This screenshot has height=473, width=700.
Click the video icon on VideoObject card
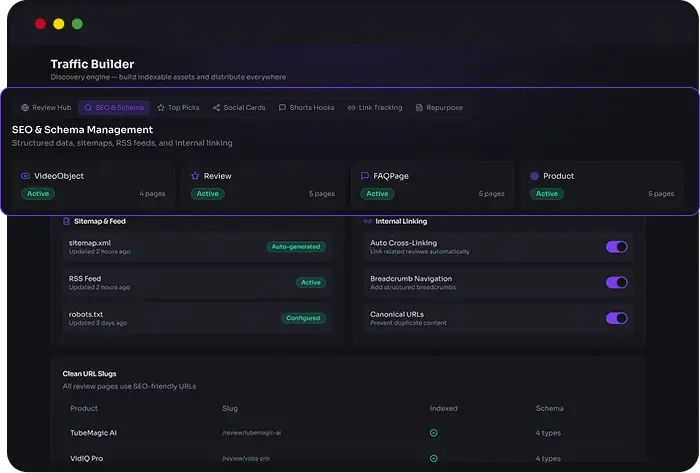[x=25, y=176]
